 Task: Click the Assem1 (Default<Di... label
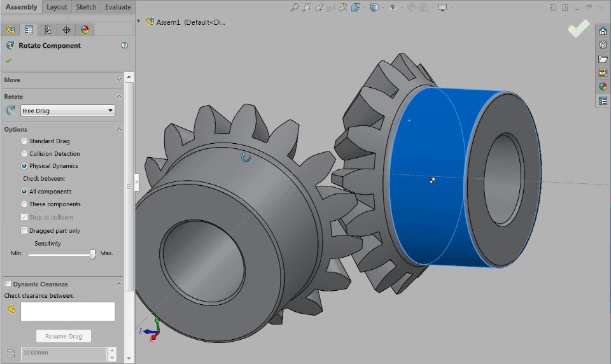pyautogui.click(x=190, y=22)
